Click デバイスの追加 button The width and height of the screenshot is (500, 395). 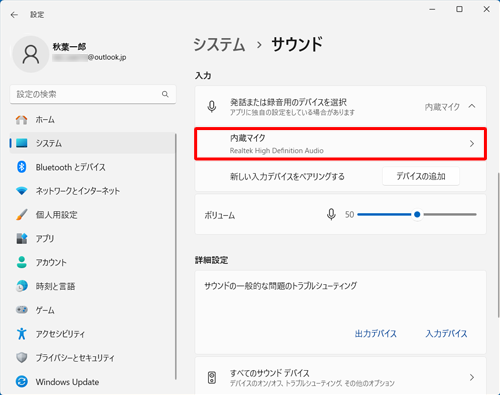421,176
